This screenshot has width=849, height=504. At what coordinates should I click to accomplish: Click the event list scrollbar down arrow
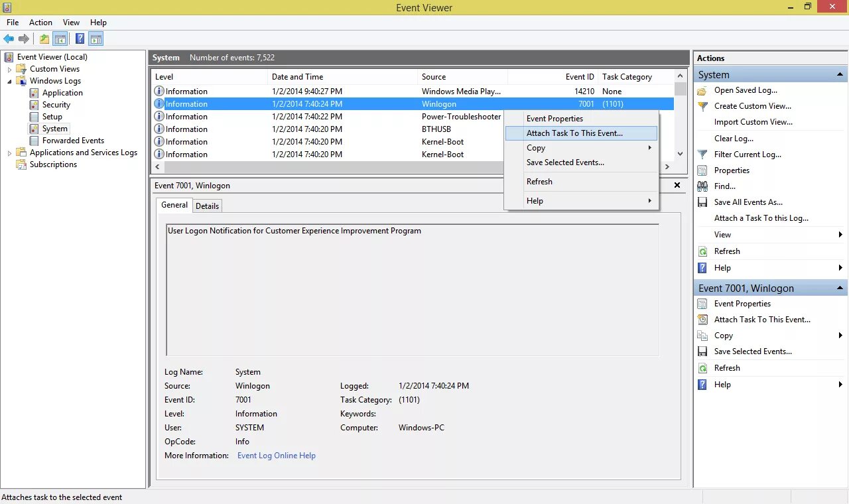(680, 154)
